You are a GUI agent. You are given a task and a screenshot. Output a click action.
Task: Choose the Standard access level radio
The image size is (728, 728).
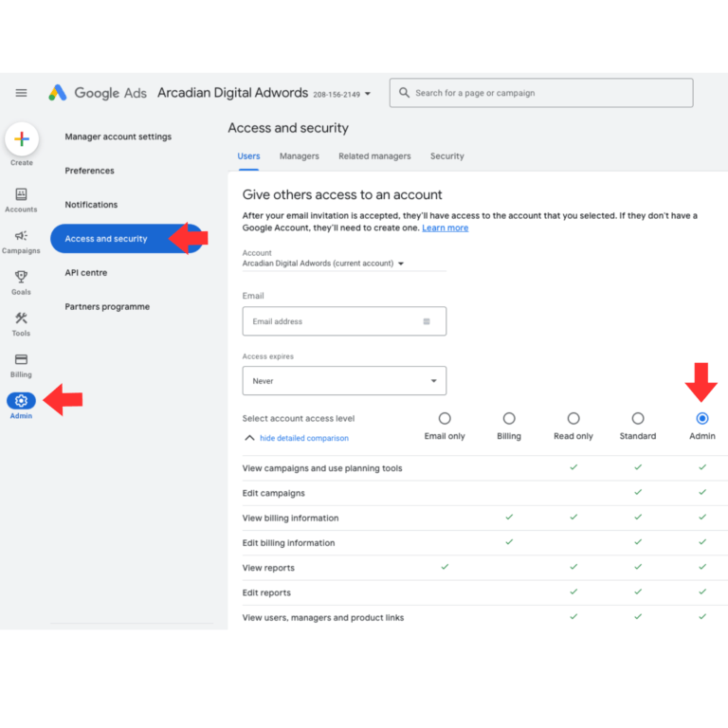[638, 418]
